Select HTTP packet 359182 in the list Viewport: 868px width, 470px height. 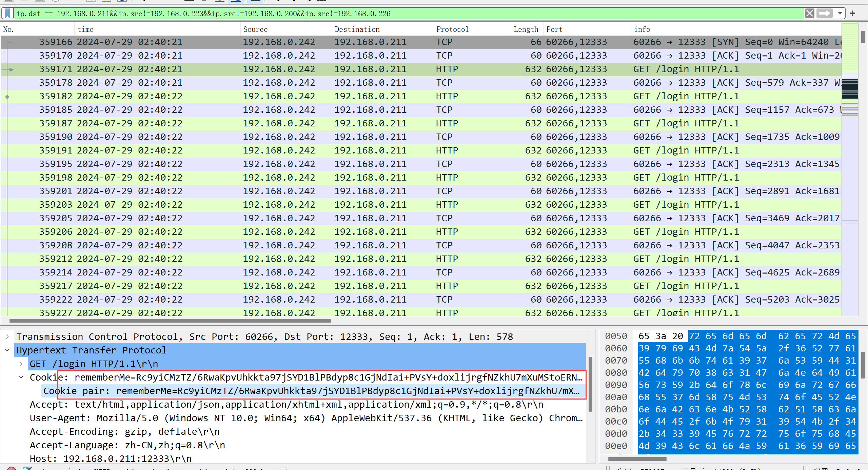[421, 96]
